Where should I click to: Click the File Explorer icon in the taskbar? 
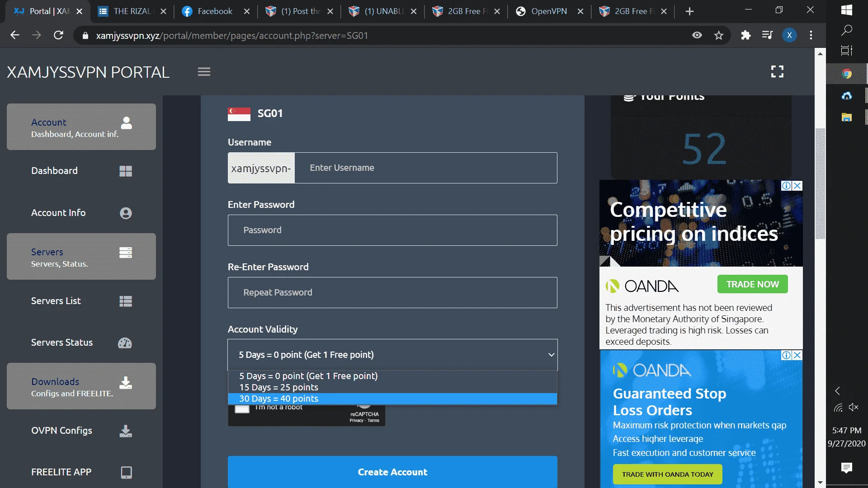point(847,117)
